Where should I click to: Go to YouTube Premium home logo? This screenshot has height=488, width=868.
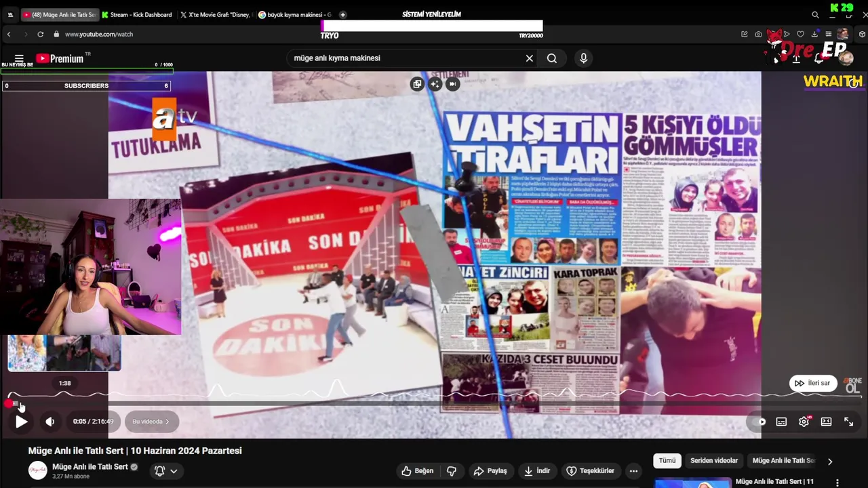[60, 58]
